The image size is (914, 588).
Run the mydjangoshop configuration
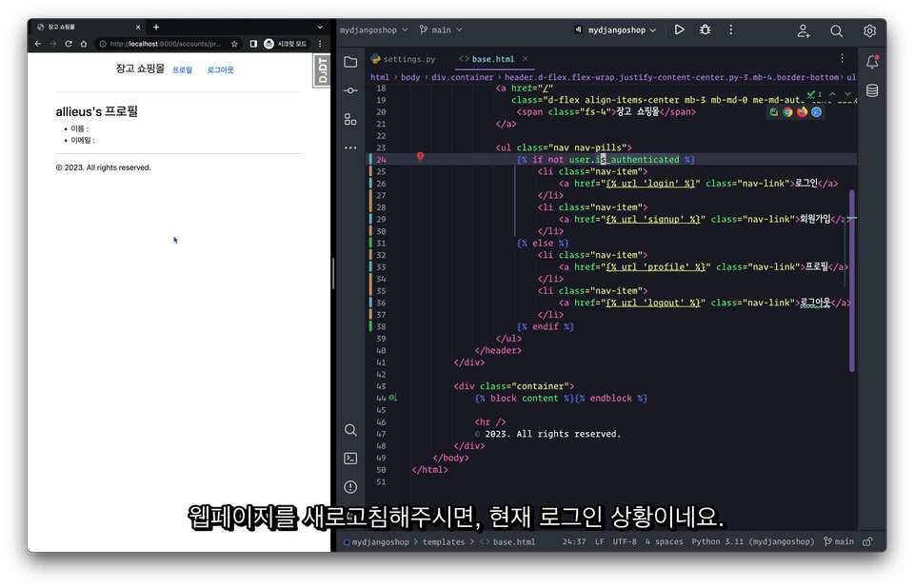coord(679,30)
